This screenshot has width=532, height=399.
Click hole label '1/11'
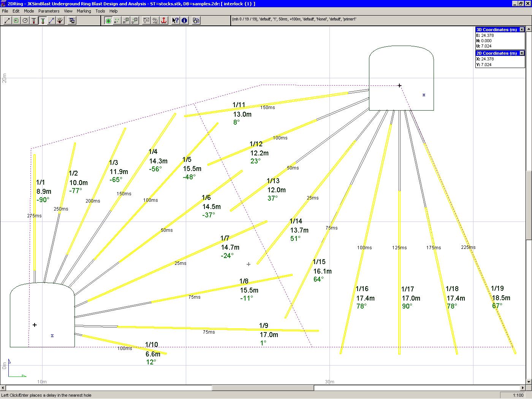click(239, 105)
